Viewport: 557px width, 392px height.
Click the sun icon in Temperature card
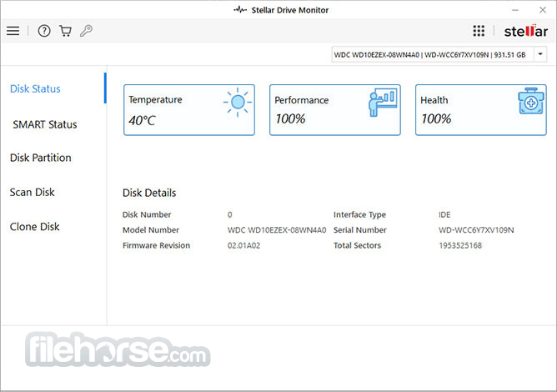[238, 102]
